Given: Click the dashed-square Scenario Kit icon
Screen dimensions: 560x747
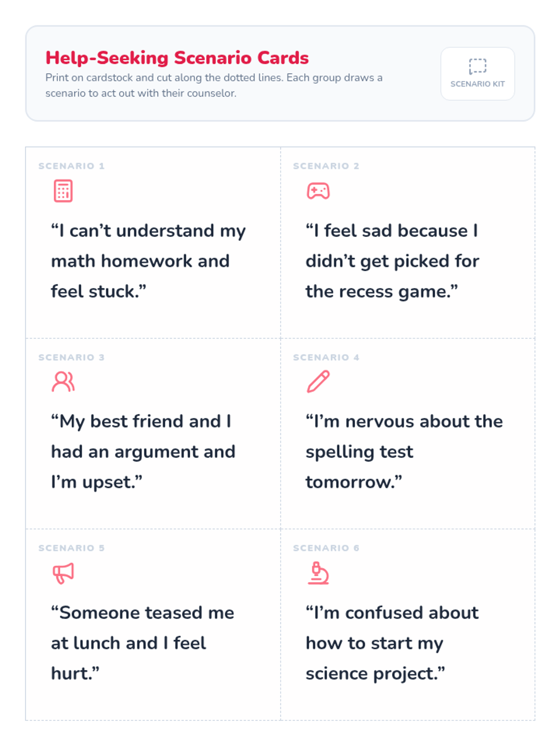Looking at the screenshot, I should pyautogui.click(x=477, y=66).
